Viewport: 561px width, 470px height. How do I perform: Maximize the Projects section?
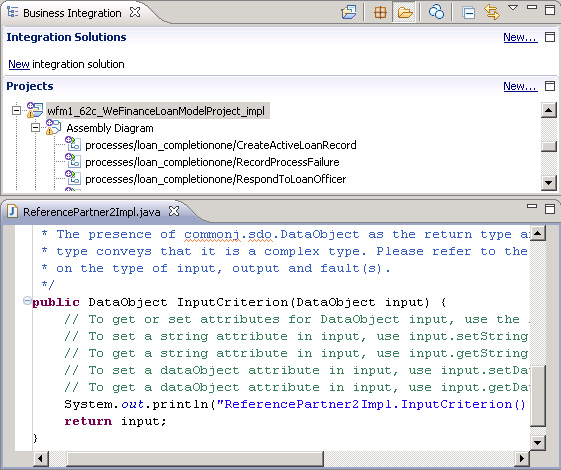point(550,86)
